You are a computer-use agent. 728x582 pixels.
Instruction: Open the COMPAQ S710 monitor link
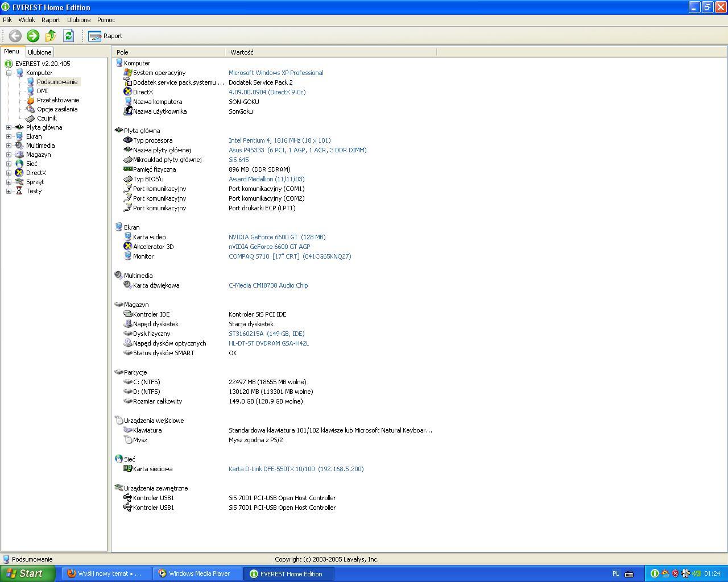coord(289,256)
